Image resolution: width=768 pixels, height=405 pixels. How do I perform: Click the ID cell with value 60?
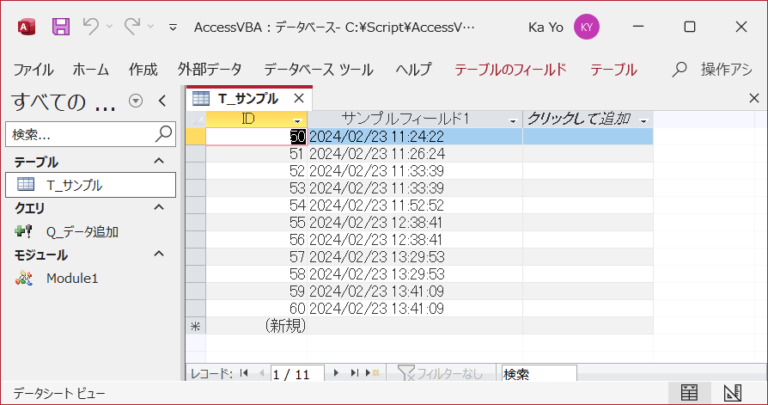tap(256, 309)
